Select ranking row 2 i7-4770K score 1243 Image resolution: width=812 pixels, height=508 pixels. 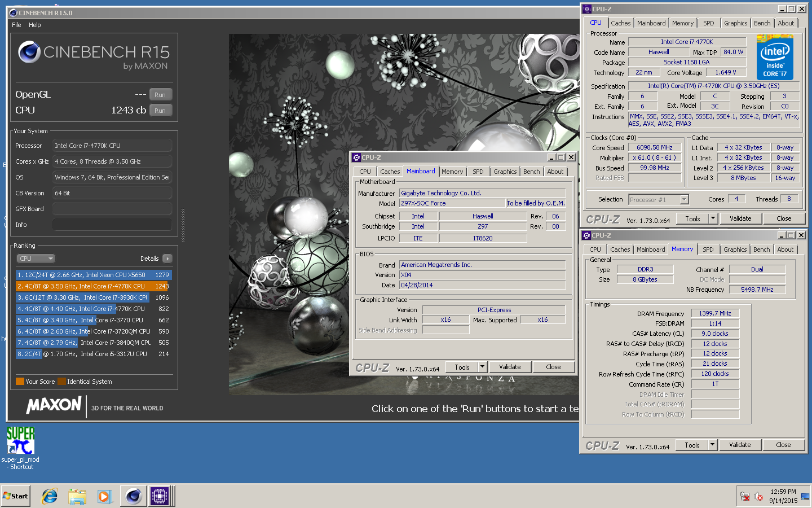[94, 286]
